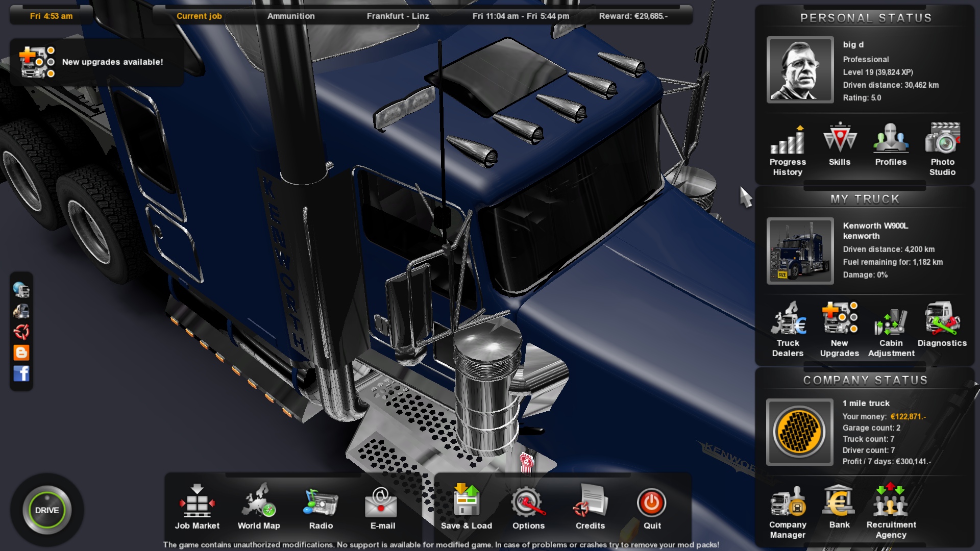Click the company logo thumbnail
The image size is (980, 551).
pyautogui.click(x=800, y=432)
